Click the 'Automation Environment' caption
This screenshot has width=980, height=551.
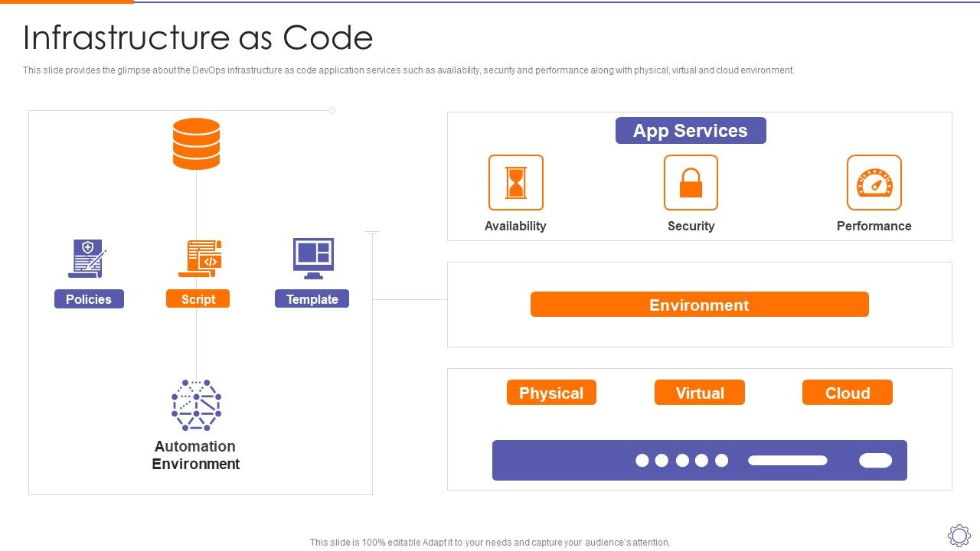point(196,455)
